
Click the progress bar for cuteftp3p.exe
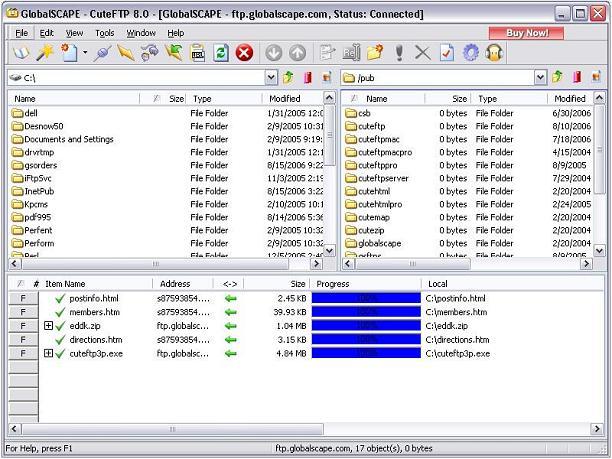point(366,353)
